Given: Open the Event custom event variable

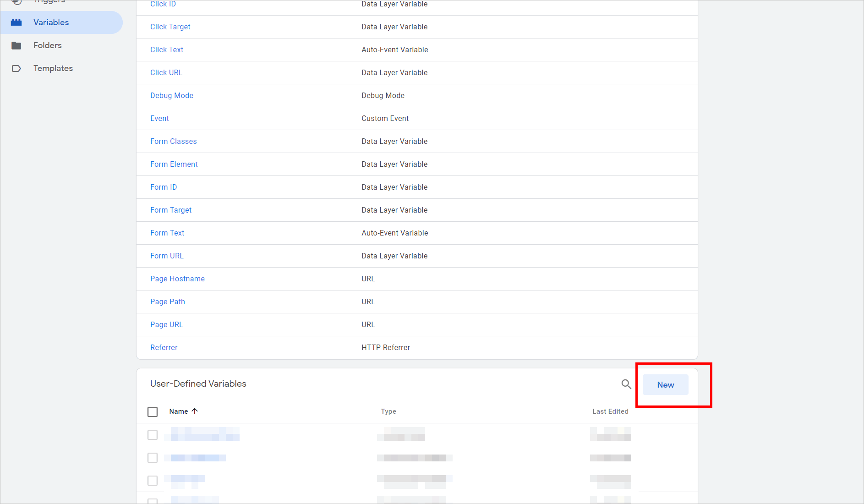Looking at the screenshot, I should (x=159, y=118).
